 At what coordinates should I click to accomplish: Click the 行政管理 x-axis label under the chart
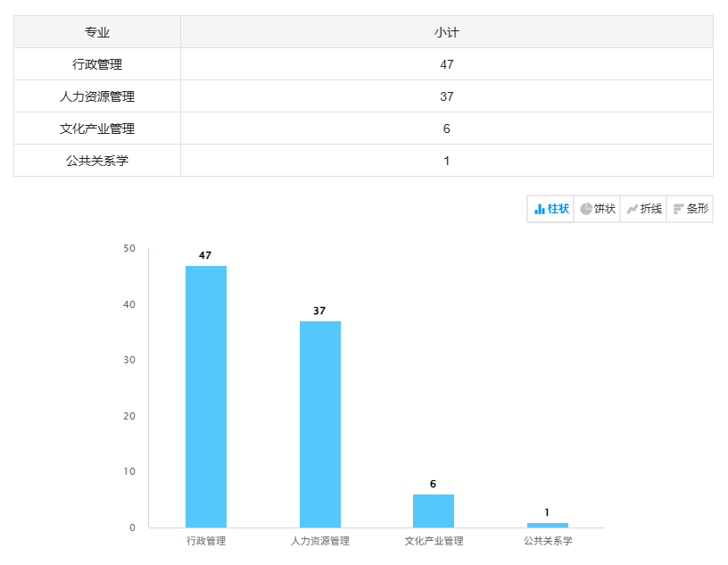206,541
